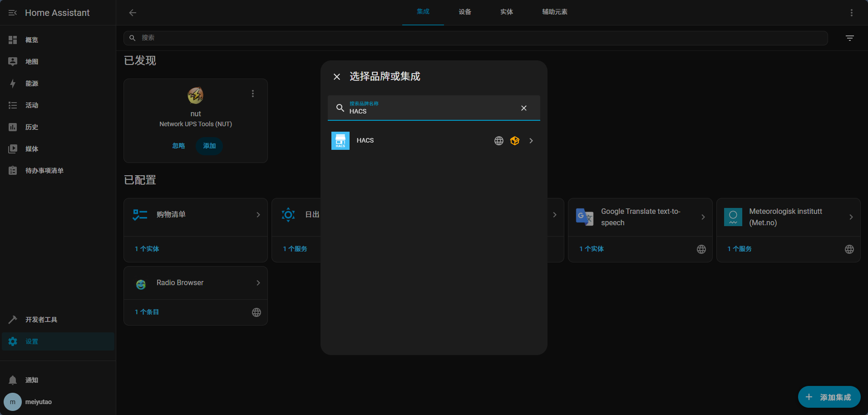The width and height of the screenshot is (868, 415).
Task: Close the select brand dialog
Action: (337, 77)
